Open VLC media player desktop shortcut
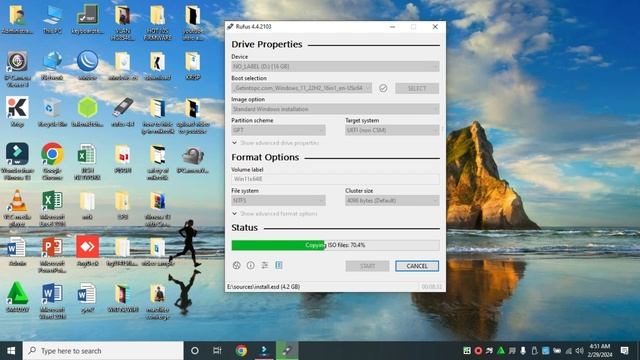Screen dimensions: 640x360 pos(17,208)
